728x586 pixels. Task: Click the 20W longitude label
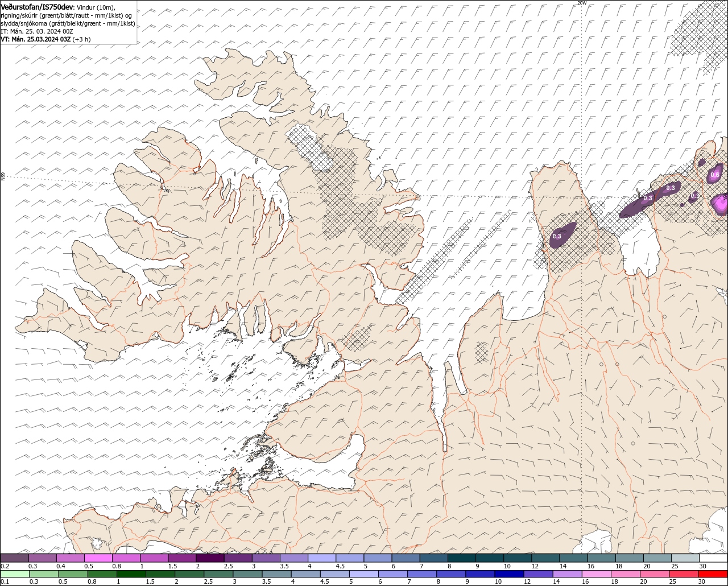click(x=581, y=3)
